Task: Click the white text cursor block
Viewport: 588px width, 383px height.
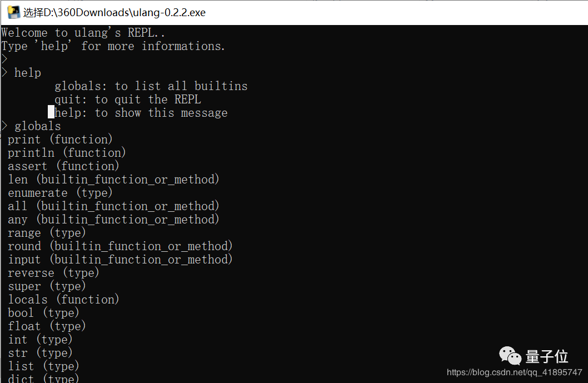Action: [x=51, y=112]
